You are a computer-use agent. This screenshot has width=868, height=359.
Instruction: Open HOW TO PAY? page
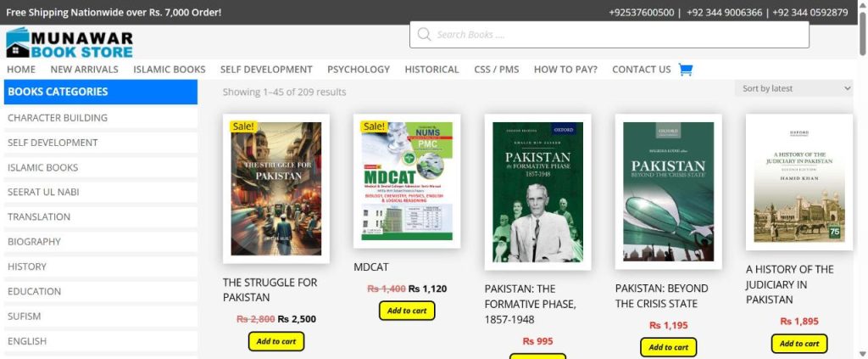tap(565, 70)
